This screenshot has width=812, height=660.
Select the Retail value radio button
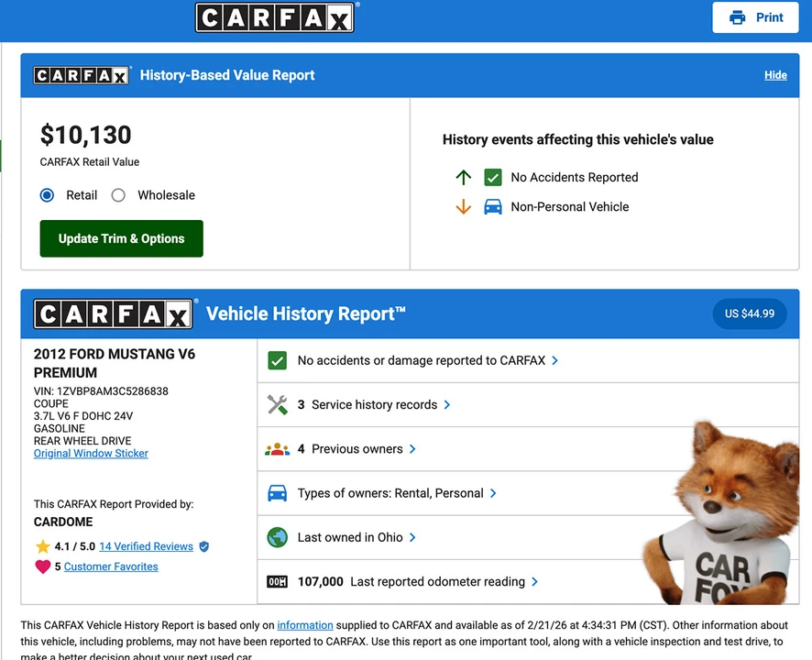[x=47, y=195]
